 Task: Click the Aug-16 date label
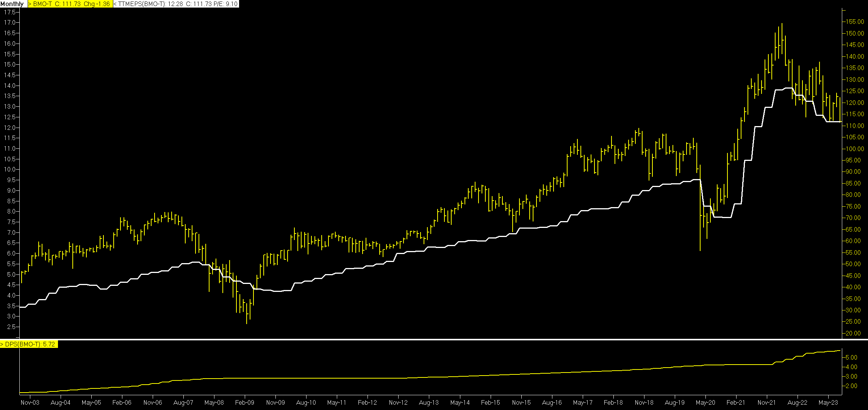pos(552,402)
